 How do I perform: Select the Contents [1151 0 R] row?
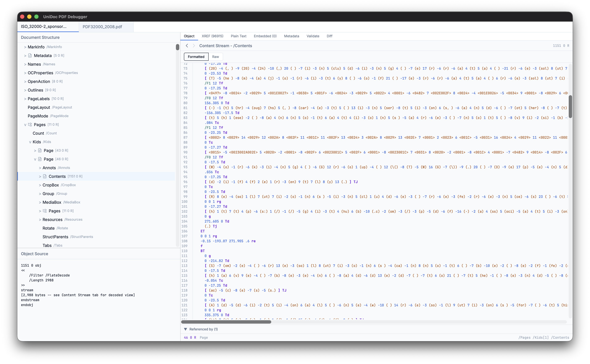[96, 176]
